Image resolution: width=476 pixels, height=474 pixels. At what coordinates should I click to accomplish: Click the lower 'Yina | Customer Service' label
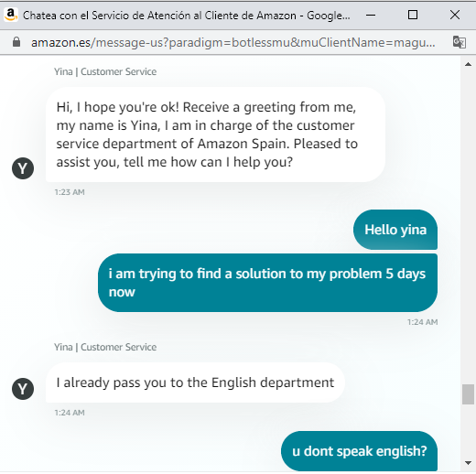(105, 347)
